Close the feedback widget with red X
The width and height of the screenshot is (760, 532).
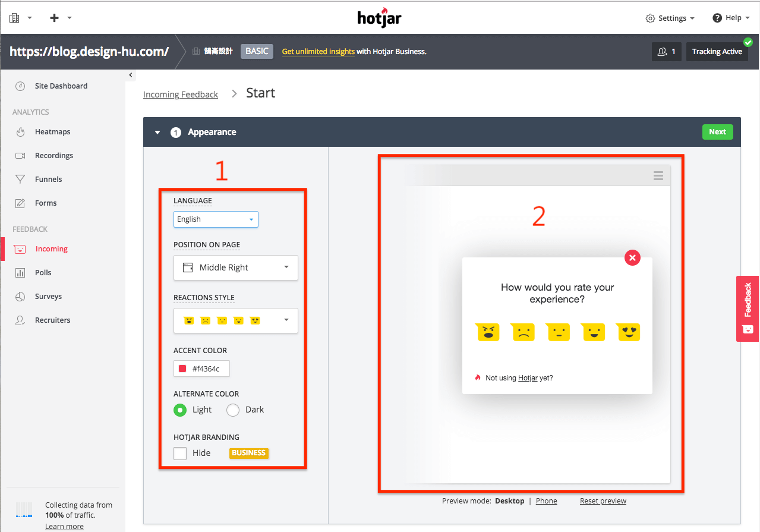pos(632,257)
